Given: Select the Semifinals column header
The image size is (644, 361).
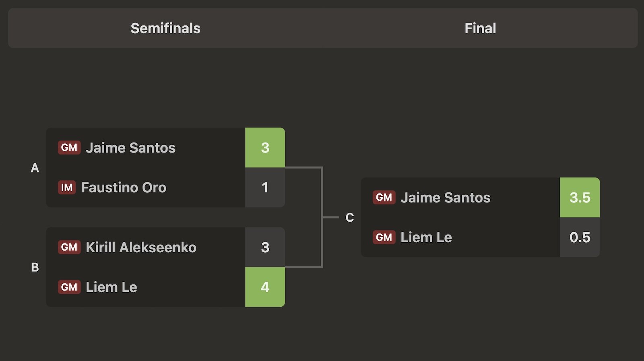Looking at the screenshot, I should (x=165, y=28).
